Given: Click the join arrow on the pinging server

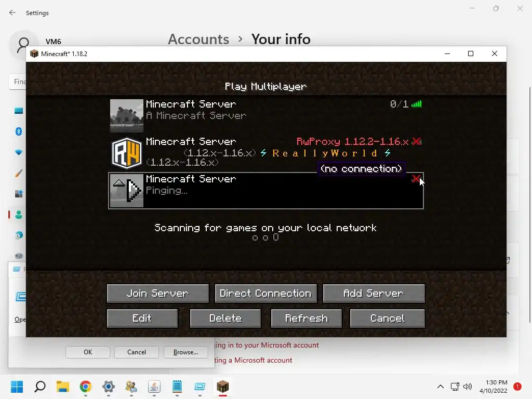Looking at the screenshot, I should pyautogui.click(x=135, y=191).
